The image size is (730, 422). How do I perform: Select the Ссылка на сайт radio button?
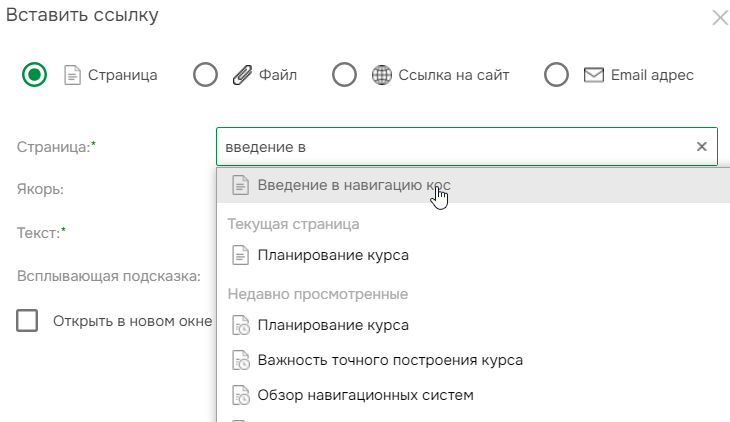click(x=345, y=75)
